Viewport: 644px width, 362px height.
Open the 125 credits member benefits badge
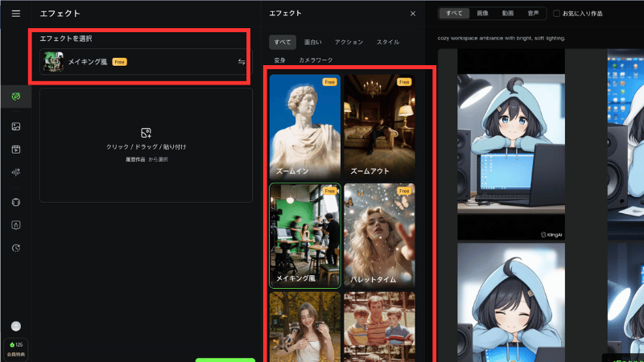pos(16,349)
